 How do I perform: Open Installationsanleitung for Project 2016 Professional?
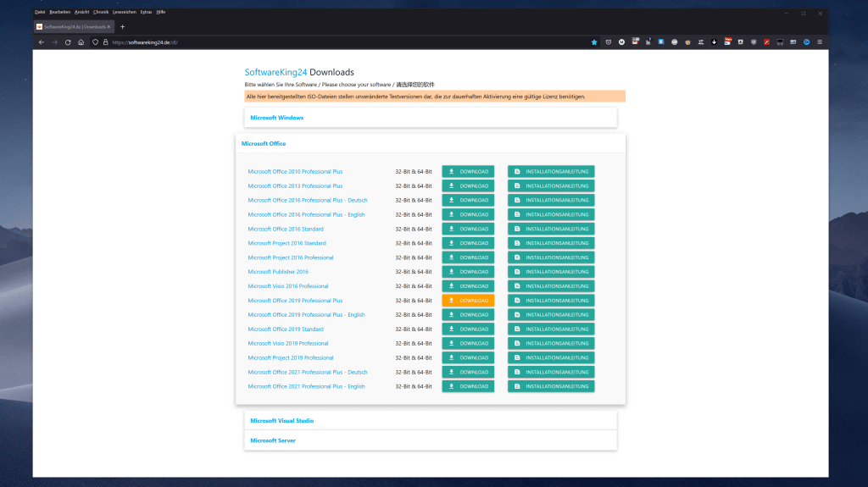pos(551,257)
